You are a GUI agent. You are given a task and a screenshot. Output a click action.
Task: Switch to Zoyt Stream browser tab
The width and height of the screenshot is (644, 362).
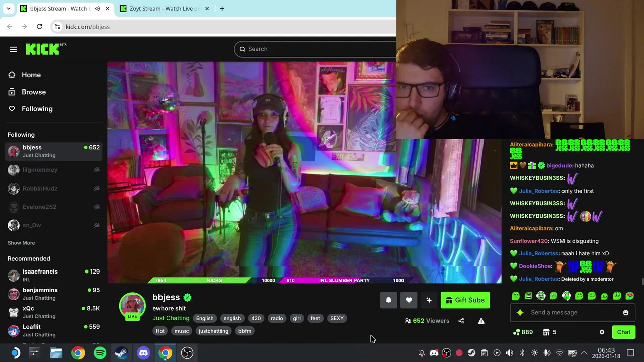(x=164, y=9)
